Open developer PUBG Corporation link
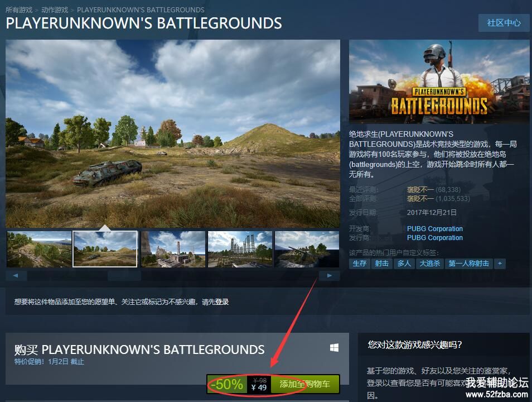The width and height of the screenshot is (532, 402). tap(434, 229)
